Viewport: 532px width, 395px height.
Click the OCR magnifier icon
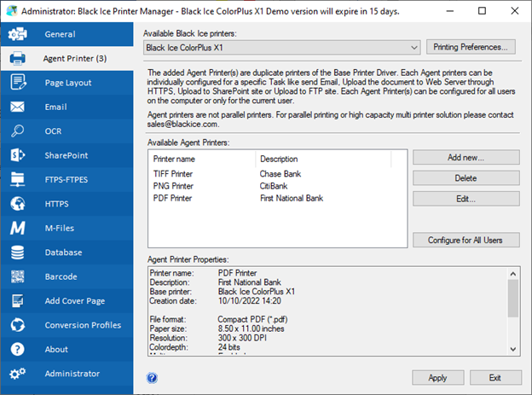(x=17, y=131)
